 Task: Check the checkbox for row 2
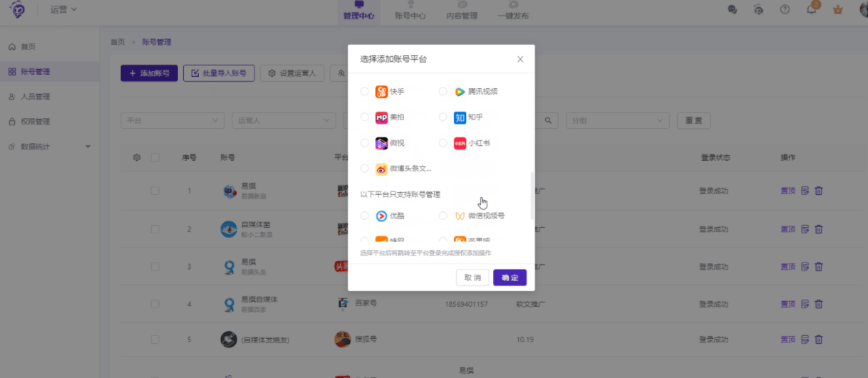[155, 229]
